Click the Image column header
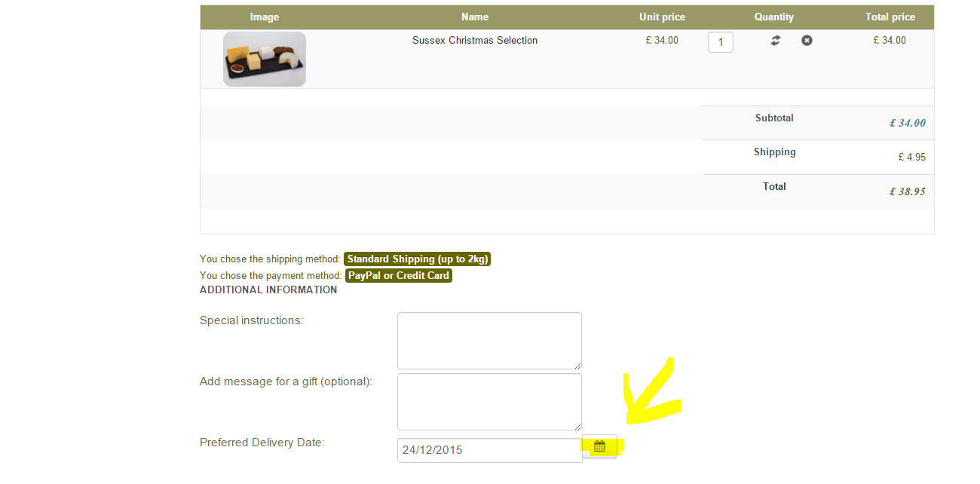 click(x=265, y=17)
